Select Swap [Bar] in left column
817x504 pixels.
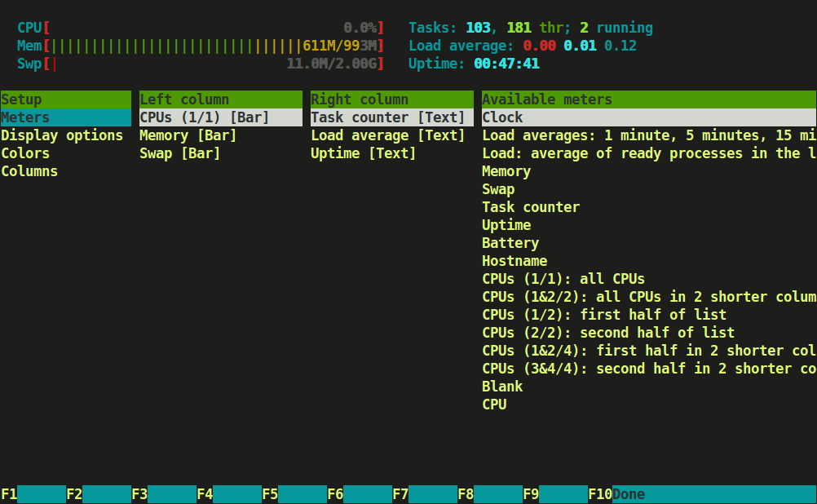179,153
